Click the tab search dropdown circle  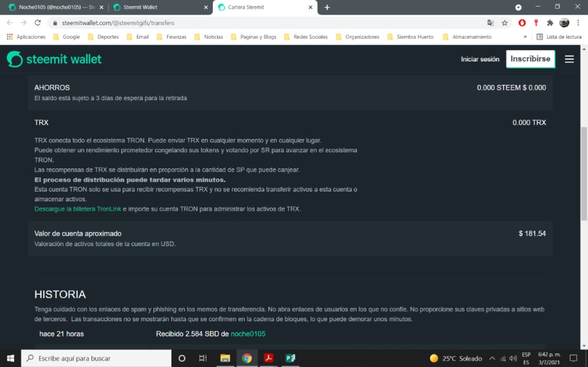pyautogui.click(x=518, y=7)
